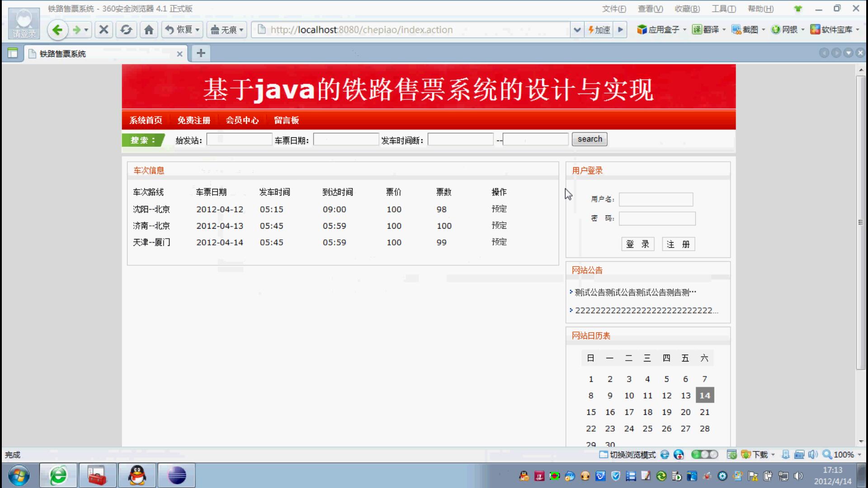Click the system tray volume speaker icon

798,476
